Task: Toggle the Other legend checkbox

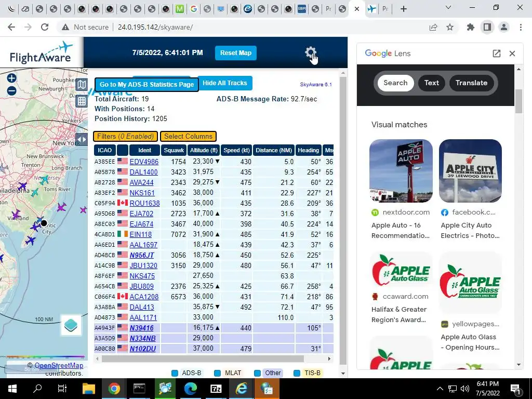Action: 258,373
